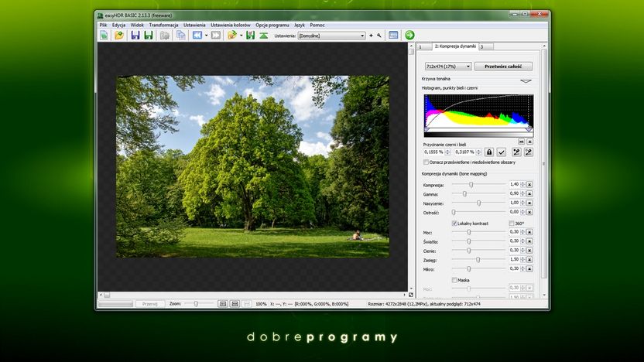Open the 712x474 (17%) preview size dropdown
This screenshot has height=362, width=644.
tap(447, 66)
